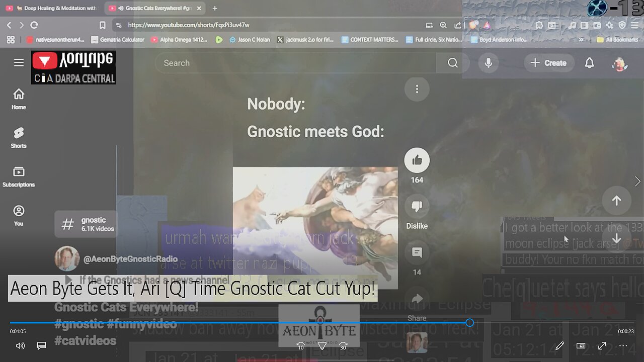Click the search magnifier button
The image size is (644, 362).
tap(453, 63)
